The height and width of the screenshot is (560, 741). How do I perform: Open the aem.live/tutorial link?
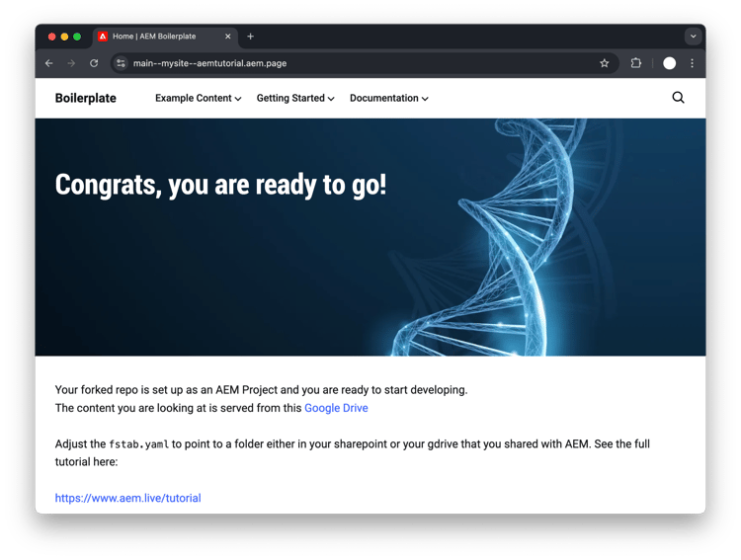tap(128, 498)
